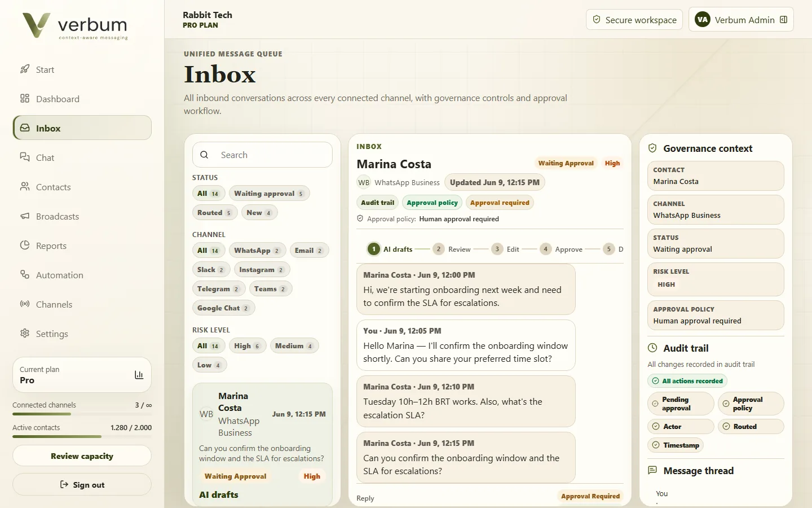Click the shield icon in Secure workspace

597,20
